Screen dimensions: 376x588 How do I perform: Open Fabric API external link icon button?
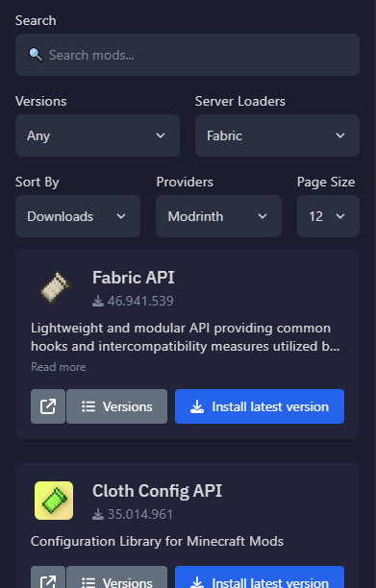(x=48, y=406)
